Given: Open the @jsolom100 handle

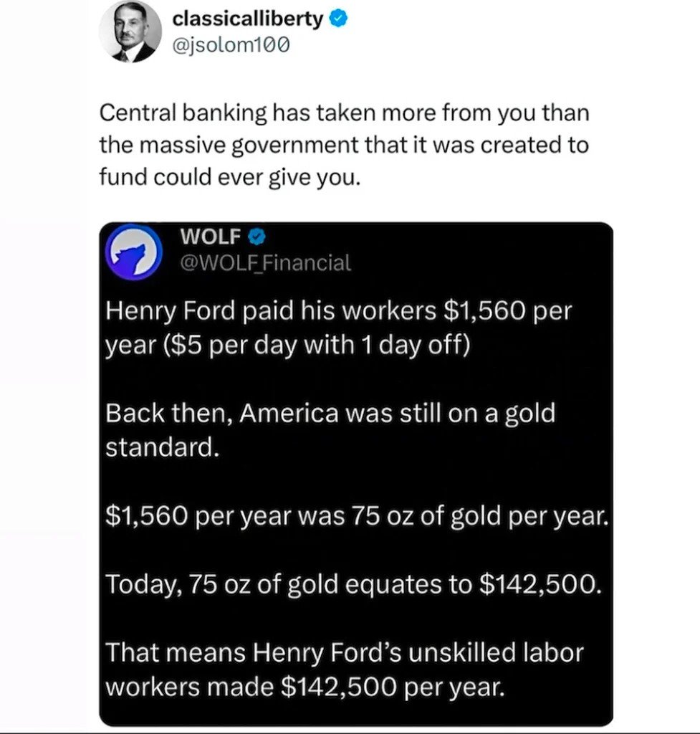Looking at the screenshot, I should coord(231,47).
